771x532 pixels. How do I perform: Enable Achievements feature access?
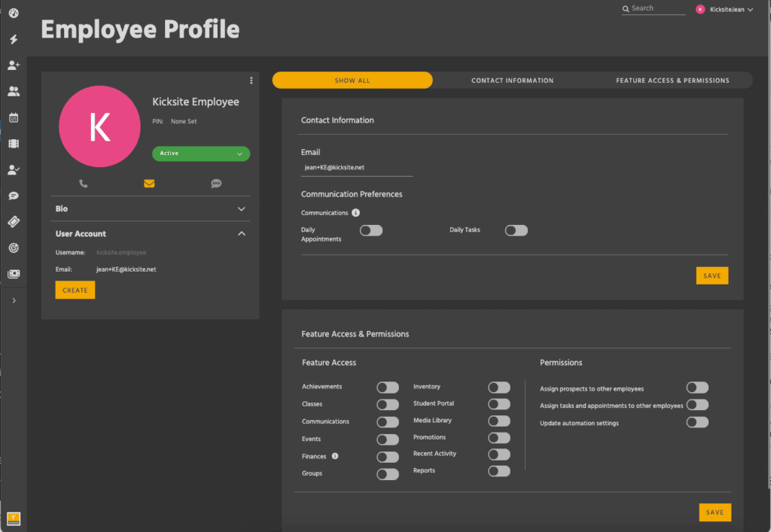tap(388, 387)
